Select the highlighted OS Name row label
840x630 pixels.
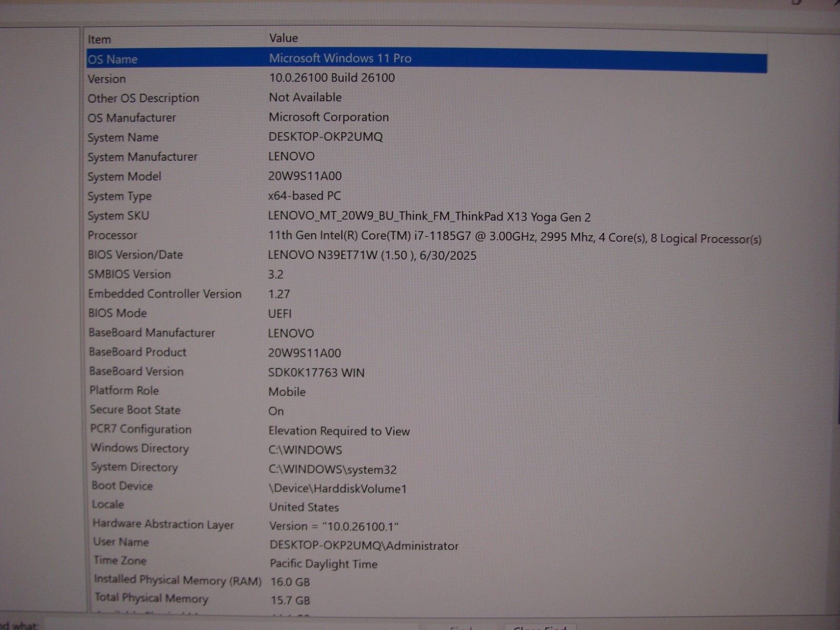coord(112,59)
